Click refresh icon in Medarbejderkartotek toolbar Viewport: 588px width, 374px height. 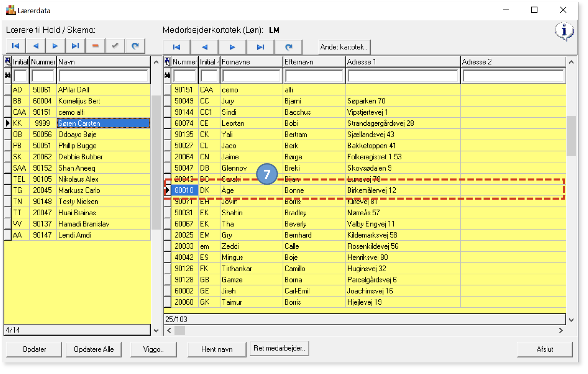tap(289, 47)
